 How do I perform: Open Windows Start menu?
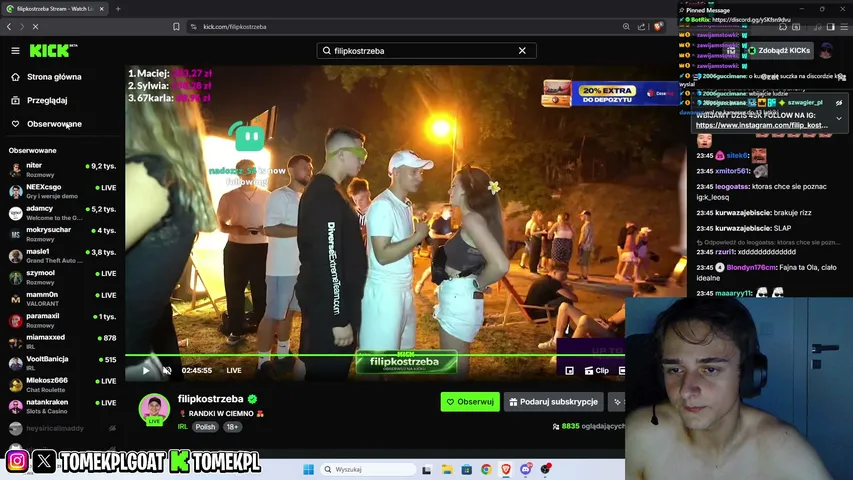click(x=308, y=469)
